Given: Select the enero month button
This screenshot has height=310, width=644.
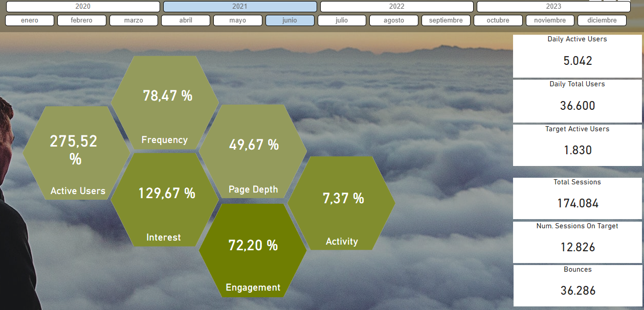Looking at the screenshot, I should (30, 20).
